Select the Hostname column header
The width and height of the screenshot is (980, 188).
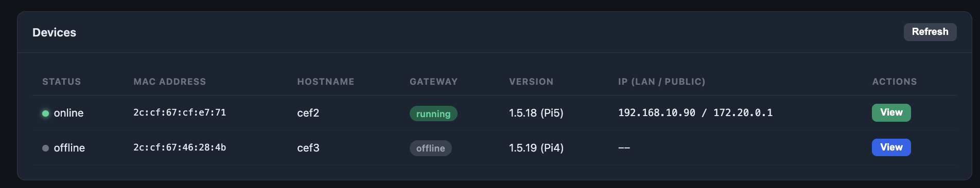coord(326,82)
